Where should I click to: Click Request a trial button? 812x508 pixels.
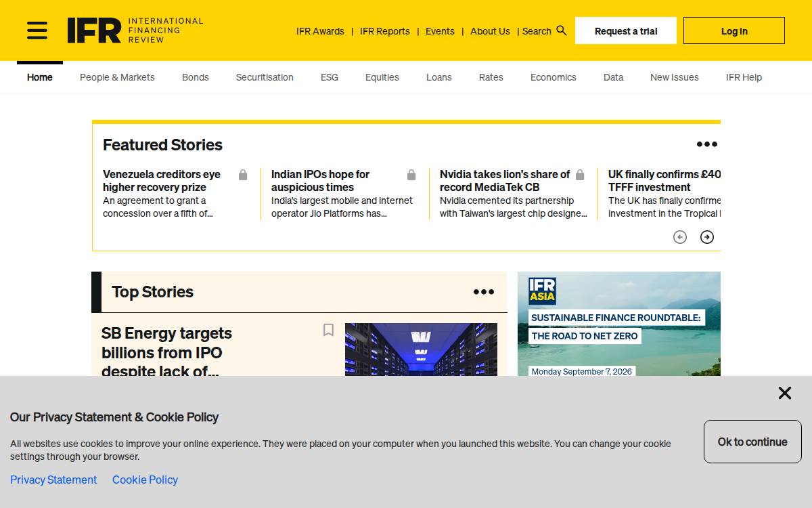pyautogui.click(x=626, y=30)
